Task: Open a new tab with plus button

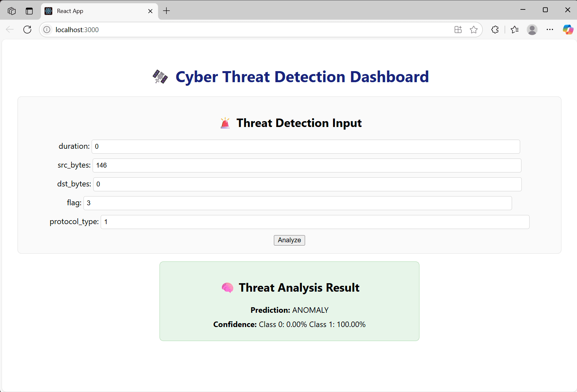Action: (166, 11)
